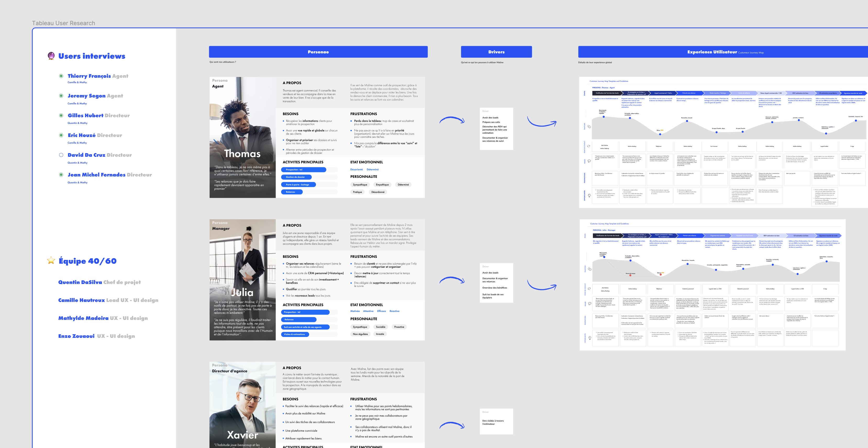Click 'Camille Hautreux' Lead UX name
868x448 pixels.
tap(81, 300)
